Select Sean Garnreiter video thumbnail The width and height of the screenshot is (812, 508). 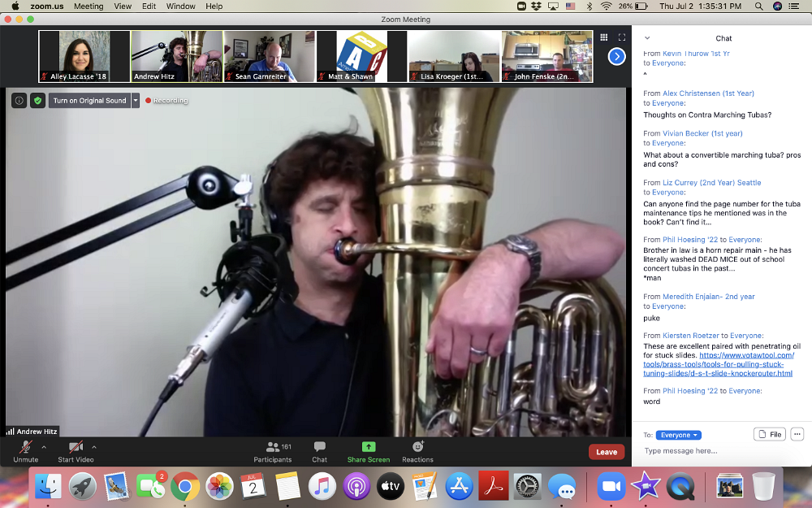tap(270, 56)
